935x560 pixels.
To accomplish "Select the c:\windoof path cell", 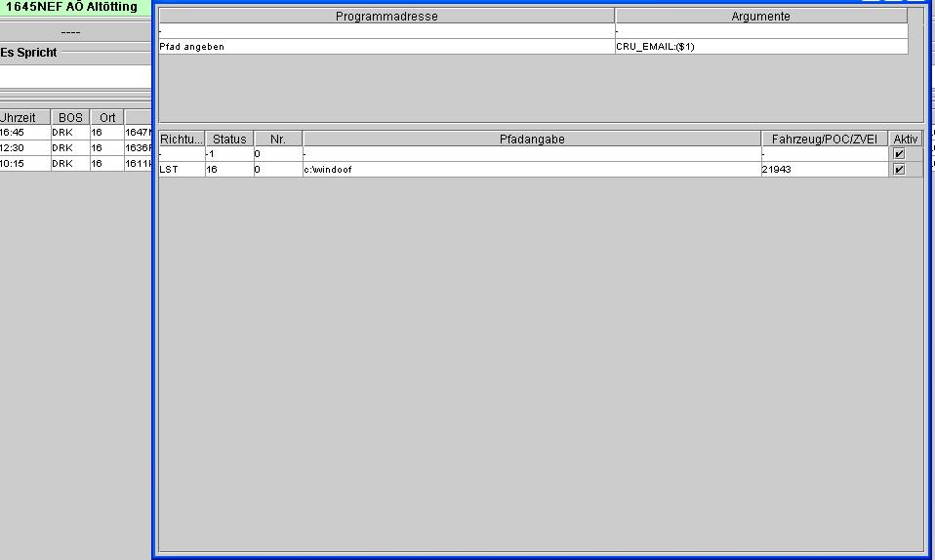I will click(531, 170).
